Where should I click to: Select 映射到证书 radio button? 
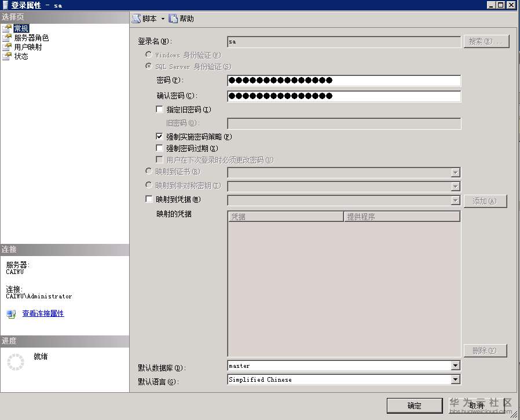[x=149, y=171]
